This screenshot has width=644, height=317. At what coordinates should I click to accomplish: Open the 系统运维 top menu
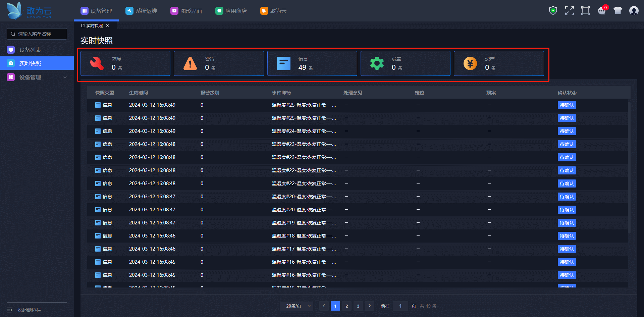tap(141, 11)
